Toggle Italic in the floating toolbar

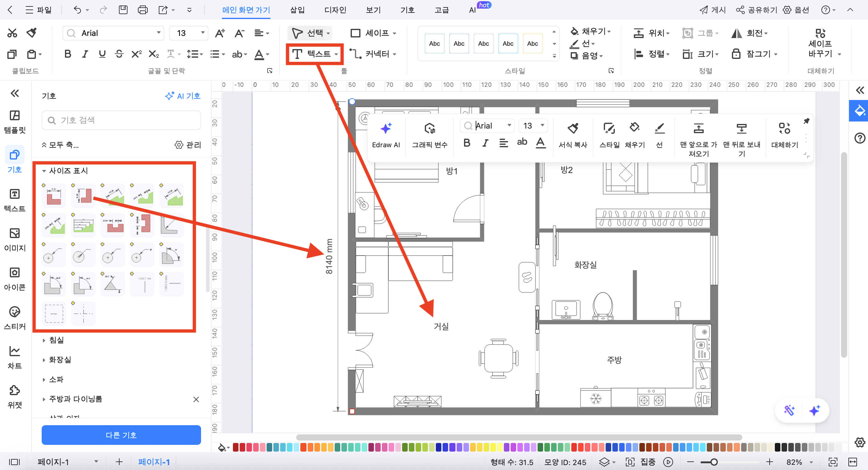point(485,143)
